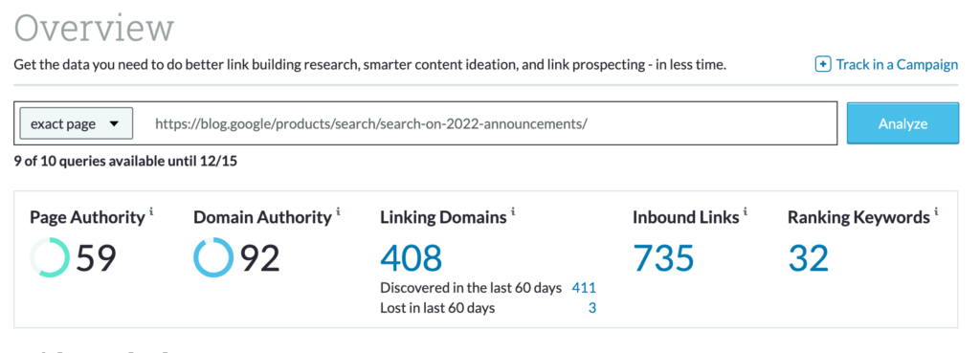Expand the exact page dropdown
Screen dimensions: 980x353
77,123
